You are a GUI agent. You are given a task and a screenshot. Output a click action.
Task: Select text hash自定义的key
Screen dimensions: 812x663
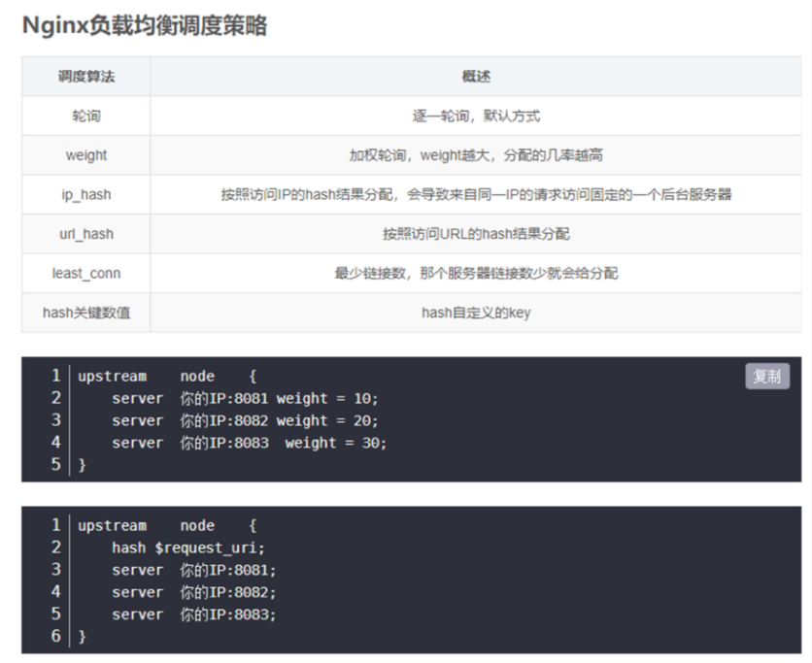476,313
